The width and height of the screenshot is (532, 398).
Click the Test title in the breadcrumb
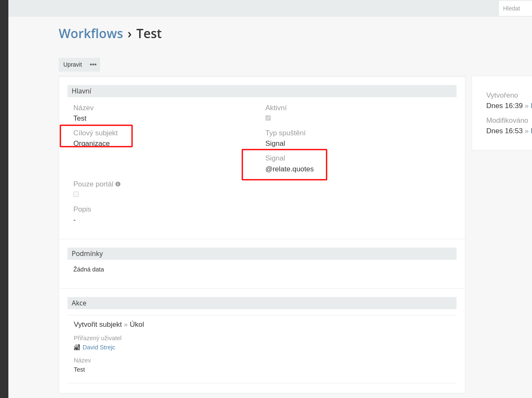point(149,34)
